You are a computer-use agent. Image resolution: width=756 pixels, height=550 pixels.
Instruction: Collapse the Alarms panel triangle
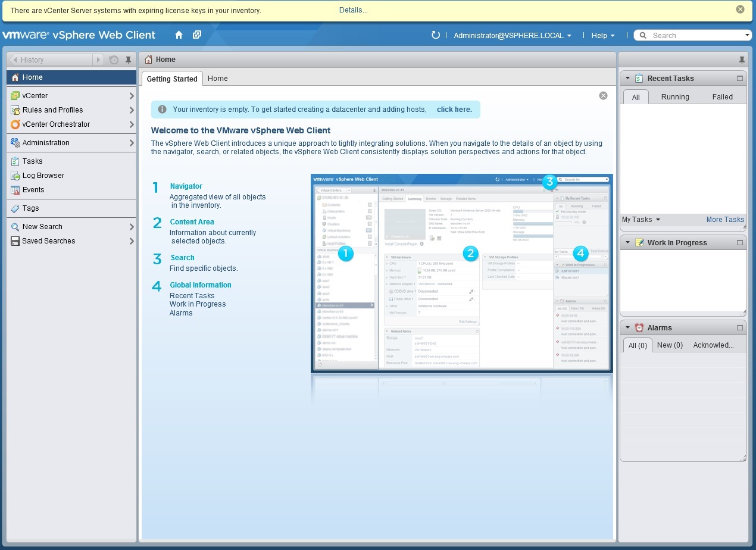(627, 327)
